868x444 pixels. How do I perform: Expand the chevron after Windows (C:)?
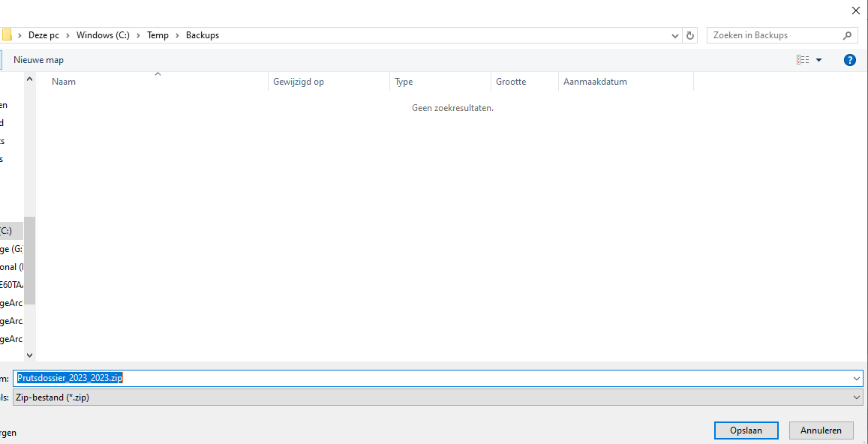[x=138, y=35]
